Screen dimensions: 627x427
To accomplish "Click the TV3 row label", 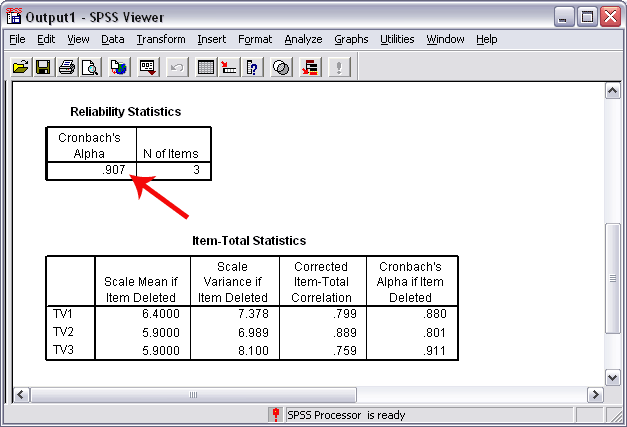I will (x=63, y=350).
